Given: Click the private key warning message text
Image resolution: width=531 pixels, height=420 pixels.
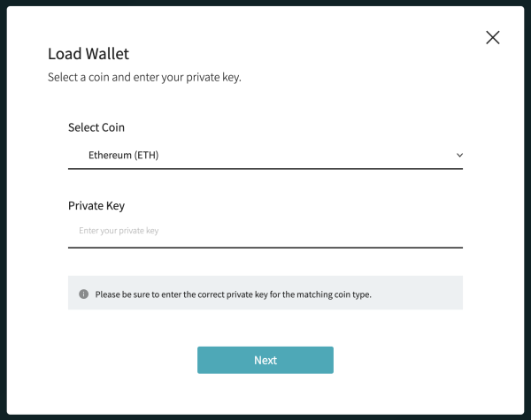Looking at the screenshot, I should (233, 294).
